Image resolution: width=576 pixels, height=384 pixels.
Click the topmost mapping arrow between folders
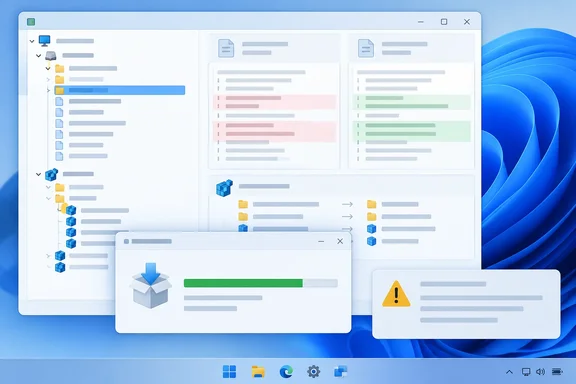pyautogui.click(x=347, y=204)
